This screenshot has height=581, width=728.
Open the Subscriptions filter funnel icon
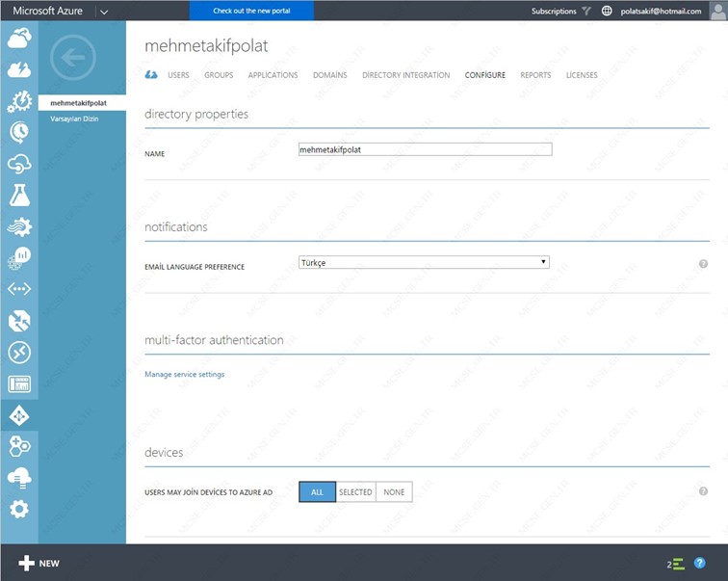tap(586, 11)
